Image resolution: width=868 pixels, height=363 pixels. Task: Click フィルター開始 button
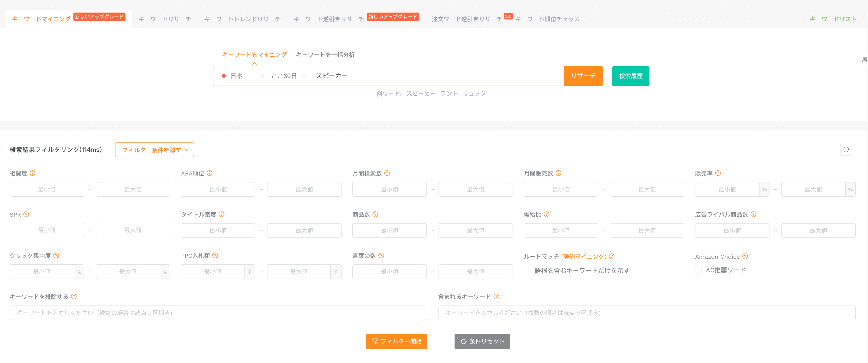coord(396,341)
